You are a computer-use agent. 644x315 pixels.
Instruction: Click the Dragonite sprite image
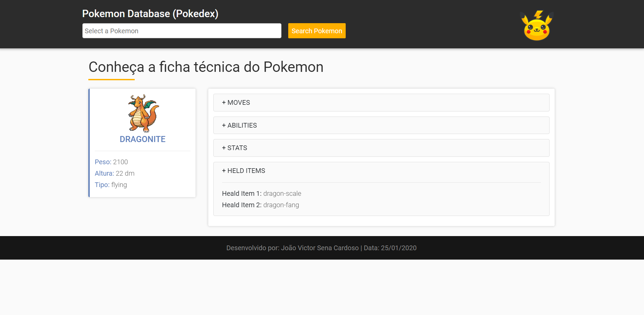(x=143, y=114)
